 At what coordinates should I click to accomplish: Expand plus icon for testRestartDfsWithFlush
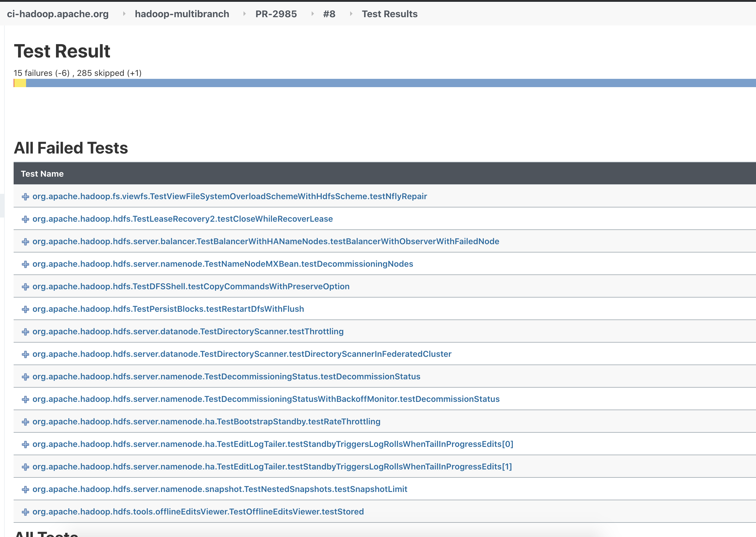click(x=25, y=309)
